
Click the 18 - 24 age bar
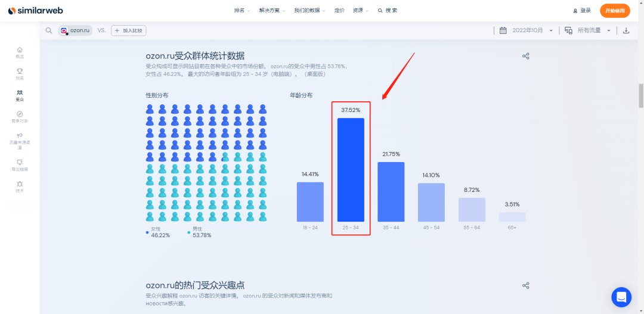[x=310, y=202]
